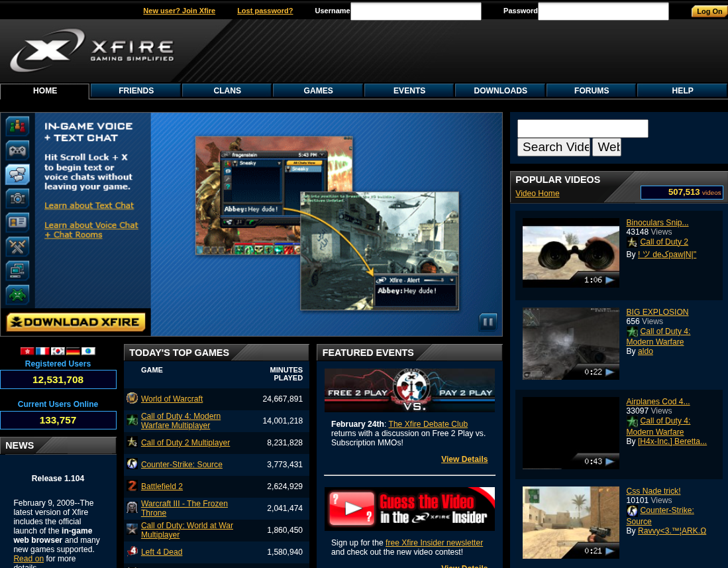Image resolution: width=728 pixels, height=568 pixels.
Task: Play the Airplanes Cod 4 video thumbnail
Action: pyautogui.click(x=570, y=433)
